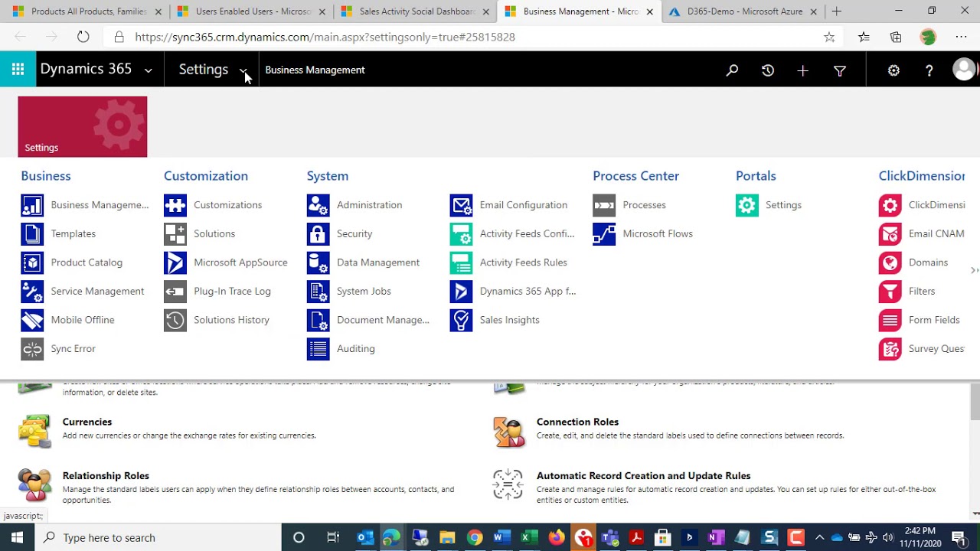This screenshot has height=551, width=980.
Task: Click the Microsoft AppSource icon
Action: tap(175, 262)
